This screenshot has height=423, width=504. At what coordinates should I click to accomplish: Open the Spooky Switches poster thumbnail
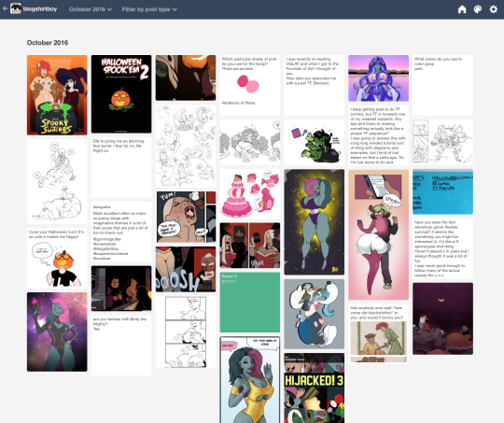coord(57,95)
